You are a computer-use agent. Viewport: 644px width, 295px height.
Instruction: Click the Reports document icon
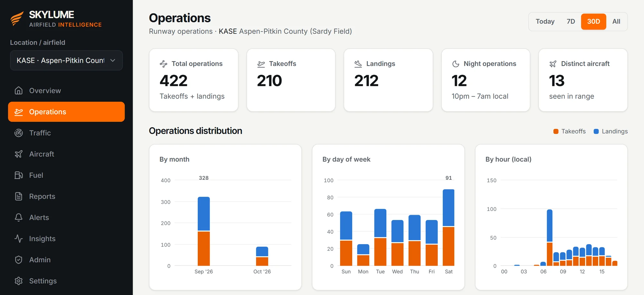tap(19, 196)
